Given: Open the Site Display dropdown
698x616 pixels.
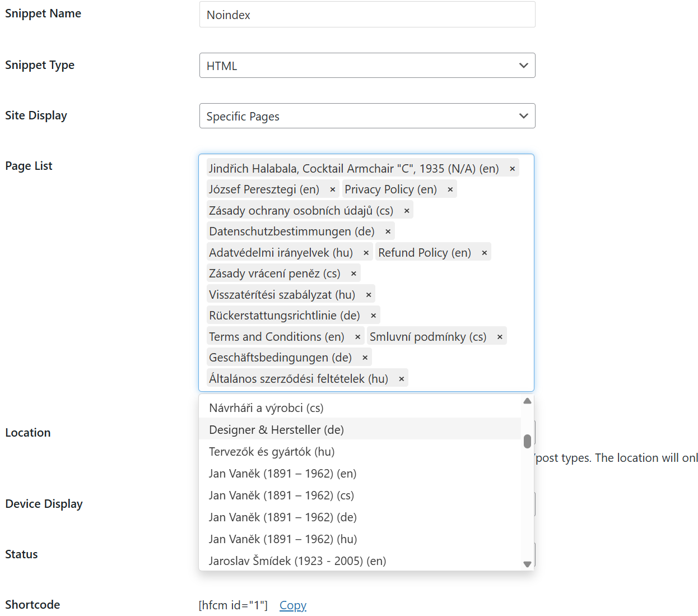Looking at the screenshot, I should pyautogui.click(x=367, y=116).
